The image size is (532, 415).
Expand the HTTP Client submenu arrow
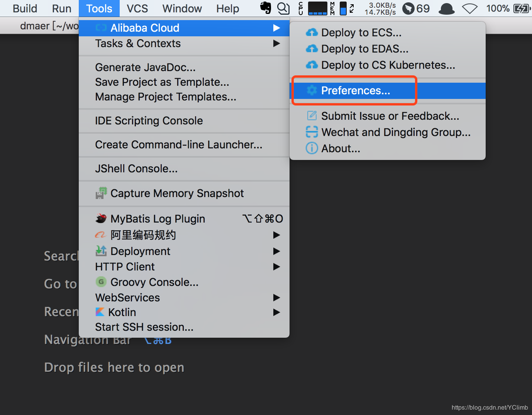click(x=276, y=267)
